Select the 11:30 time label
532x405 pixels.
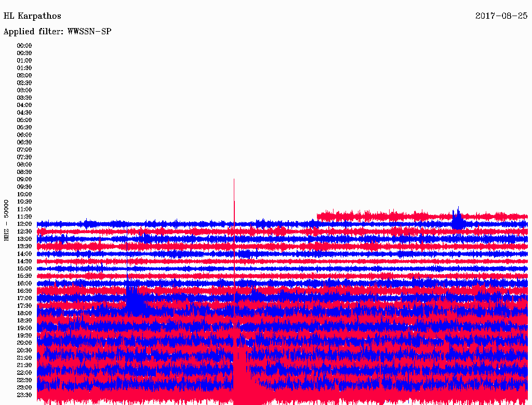coord(24,217)
